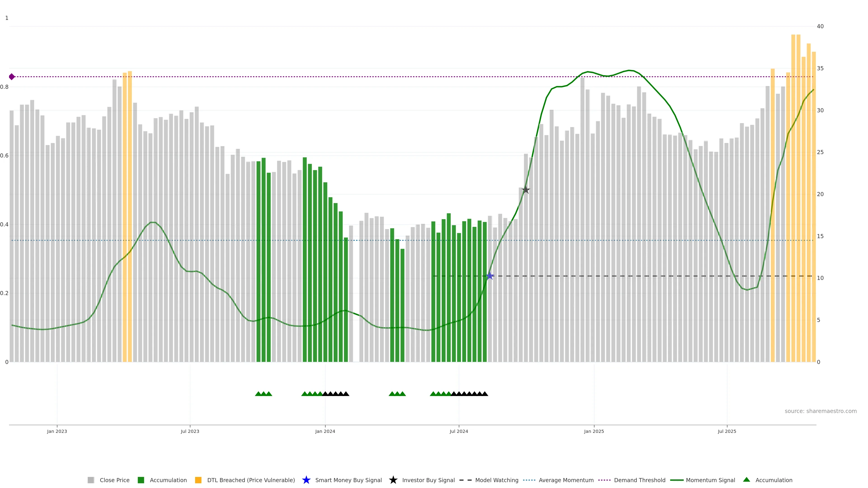
Task: Click the purple diamond Demand Threshold marker on chart
Action: 12,77
